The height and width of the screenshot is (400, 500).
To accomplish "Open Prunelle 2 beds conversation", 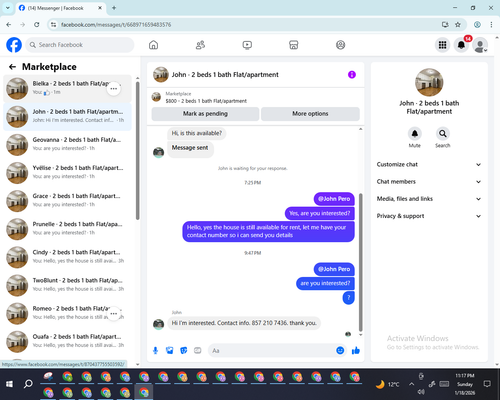I will (x=67, y=229).
